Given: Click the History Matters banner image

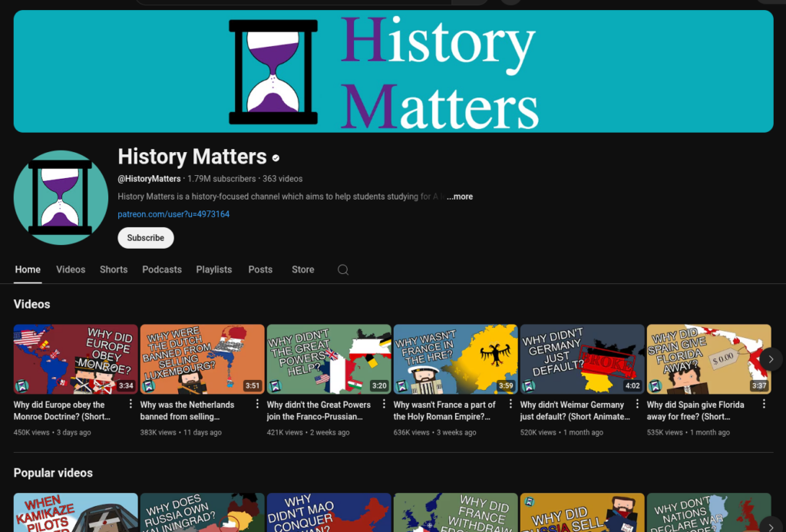Looking at the screenshot, I should coord(394,71).
